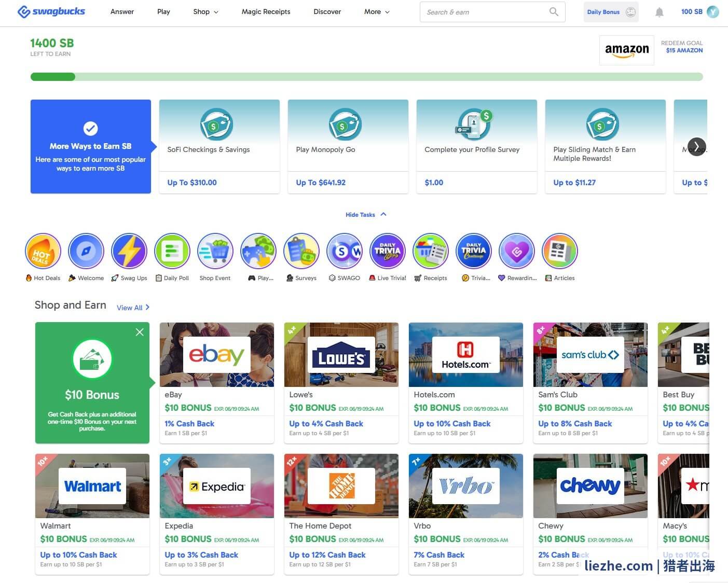Click the $1.00 profile survey reward
The height and width of the screenshot is (583, 728).
[x=434, y=183]
